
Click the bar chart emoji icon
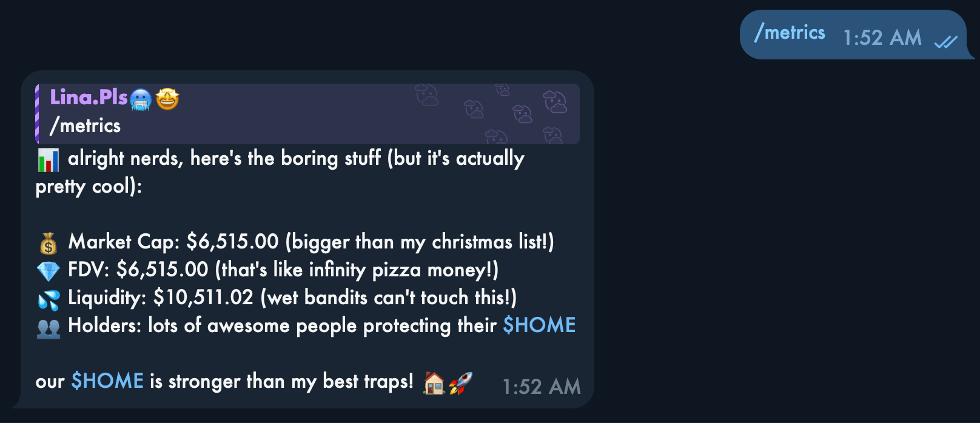[49, 160]
